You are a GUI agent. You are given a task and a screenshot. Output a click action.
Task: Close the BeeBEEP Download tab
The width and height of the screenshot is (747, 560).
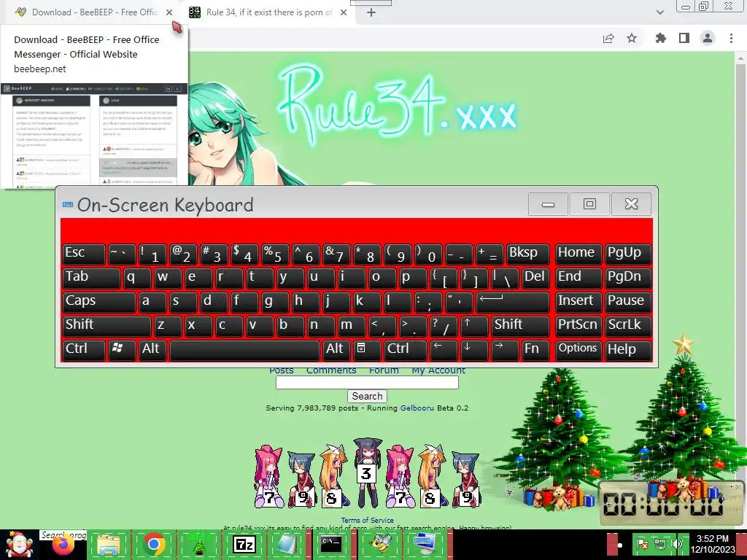click(169, 12)
